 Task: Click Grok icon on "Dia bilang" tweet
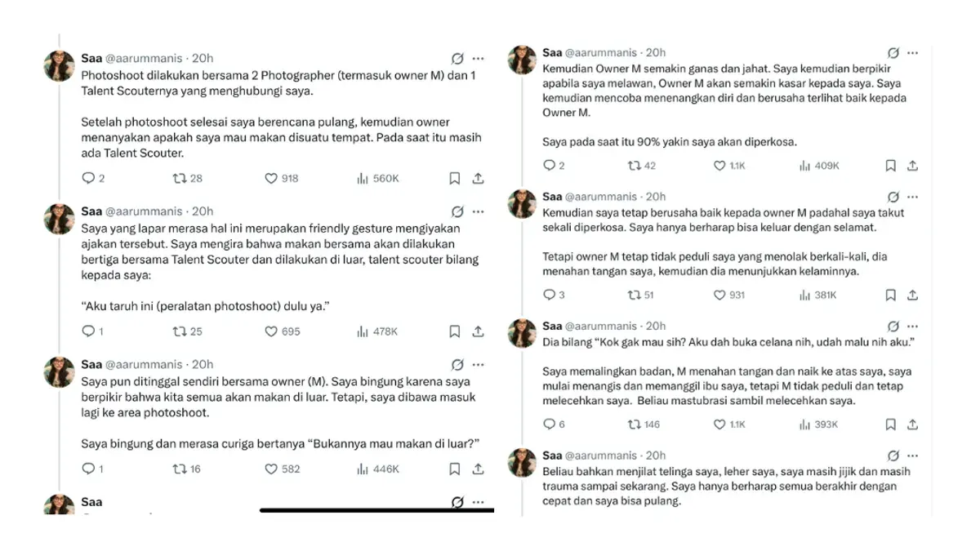[893, 327]
